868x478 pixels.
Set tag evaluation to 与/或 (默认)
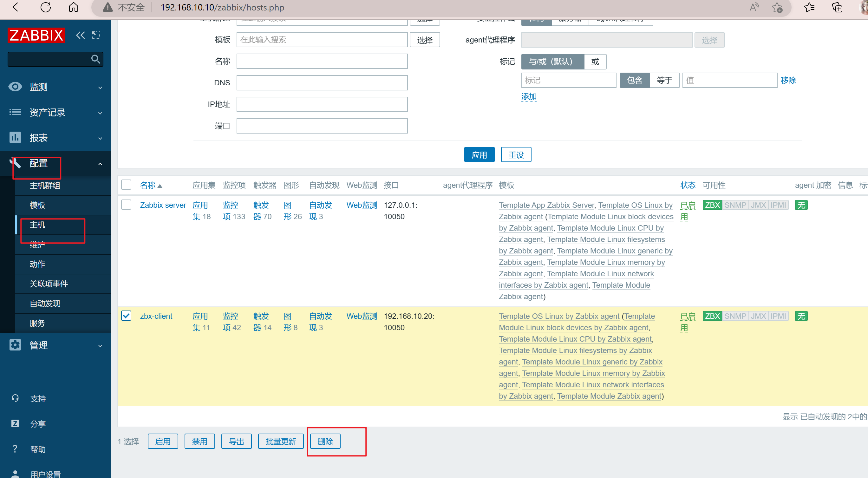pyautogui.click(x=552, y=62)
